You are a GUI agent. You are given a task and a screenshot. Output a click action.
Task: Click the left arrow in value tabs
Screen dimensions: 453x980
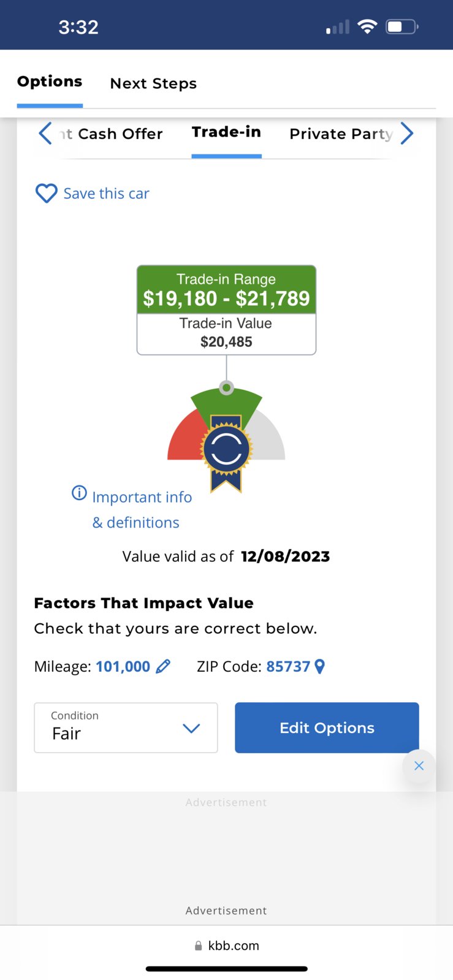pos(45,133)
